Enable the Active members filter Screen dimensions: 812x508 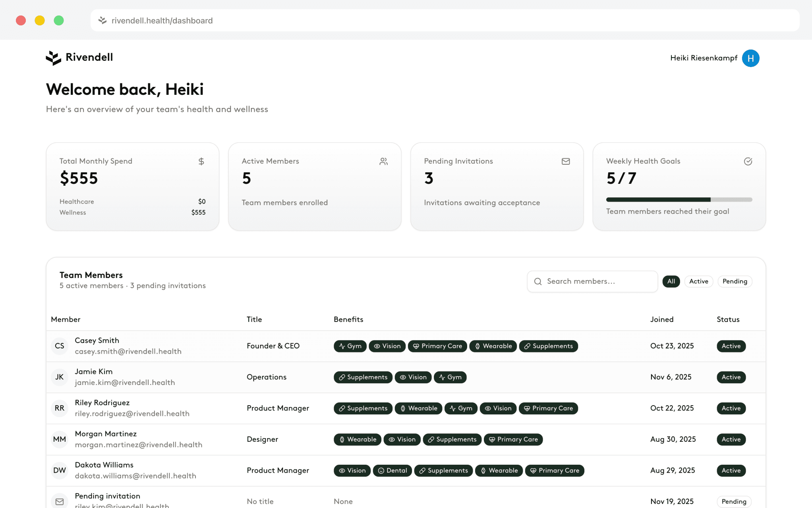click(x=699, y=281)
